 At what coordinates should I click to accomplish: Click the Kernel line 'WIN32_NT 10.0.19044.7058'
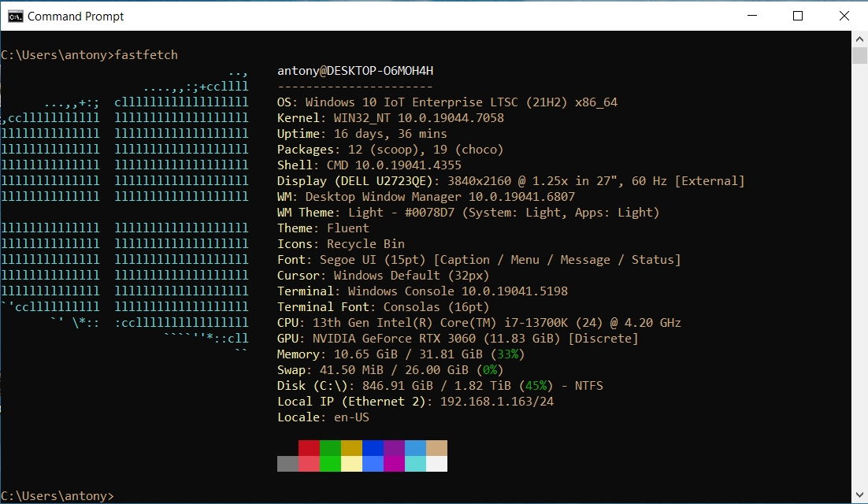[x=391, y=118]
